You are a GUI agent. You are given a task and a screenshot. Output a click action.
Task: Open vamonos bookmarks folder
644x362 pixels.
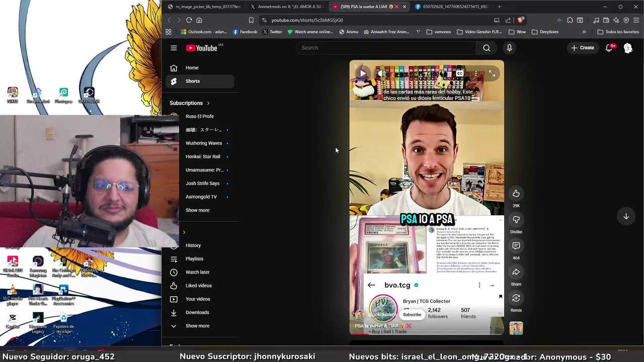(439, 32)
